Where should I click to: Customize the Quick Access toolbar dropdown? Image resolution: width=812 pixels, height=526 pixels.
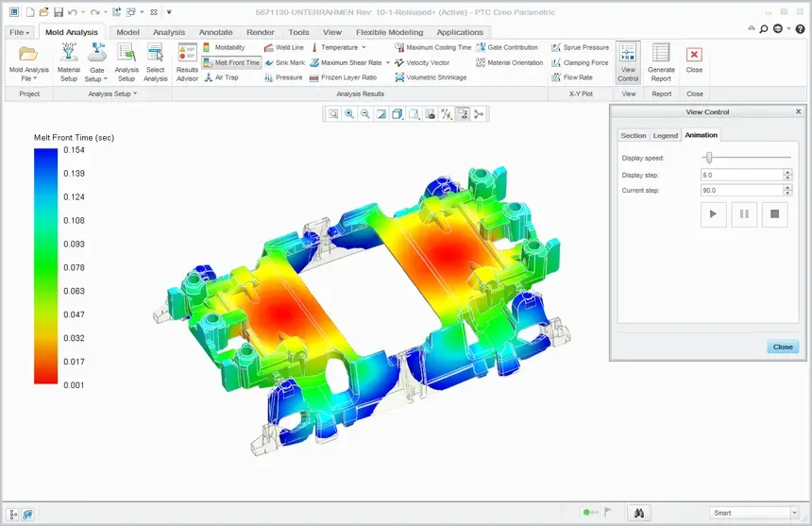169,12
